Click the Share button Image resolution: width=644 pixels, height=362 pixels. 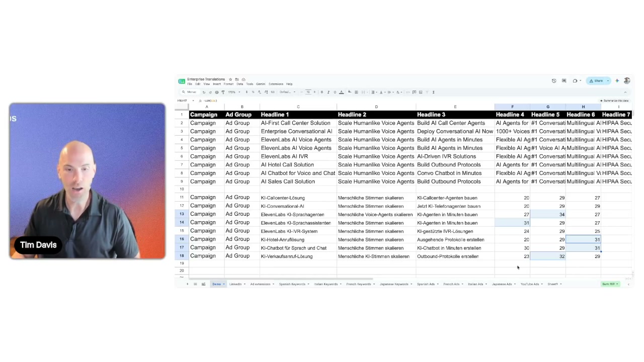(596, 81)
